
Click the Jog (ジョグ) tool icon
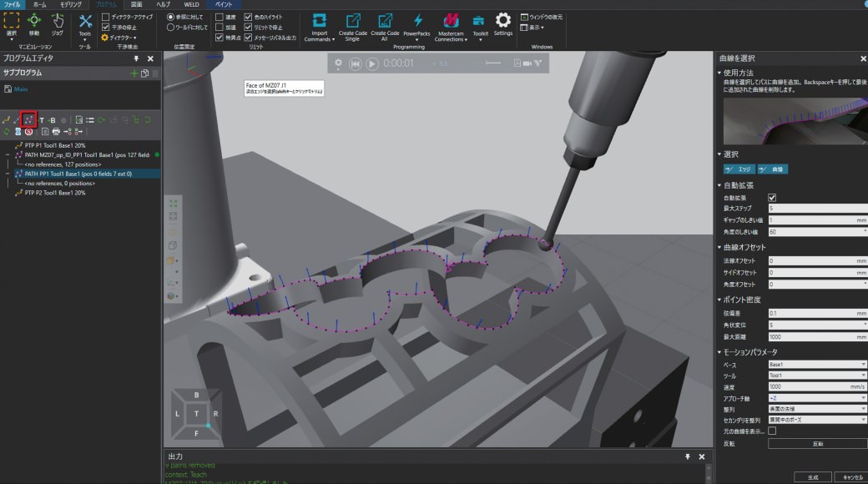point(58,23)
